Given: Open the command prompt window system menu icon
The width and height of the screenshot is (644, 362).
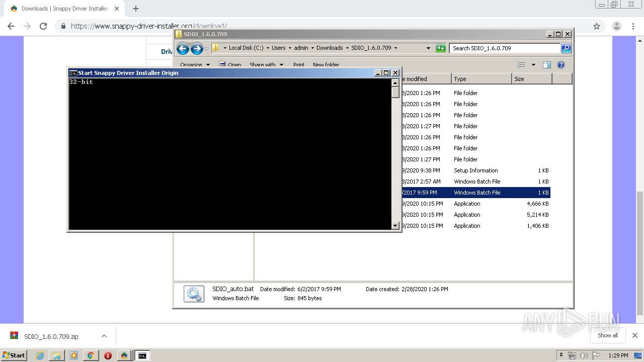Looking at the screenshot, I should tap(73, 73).
